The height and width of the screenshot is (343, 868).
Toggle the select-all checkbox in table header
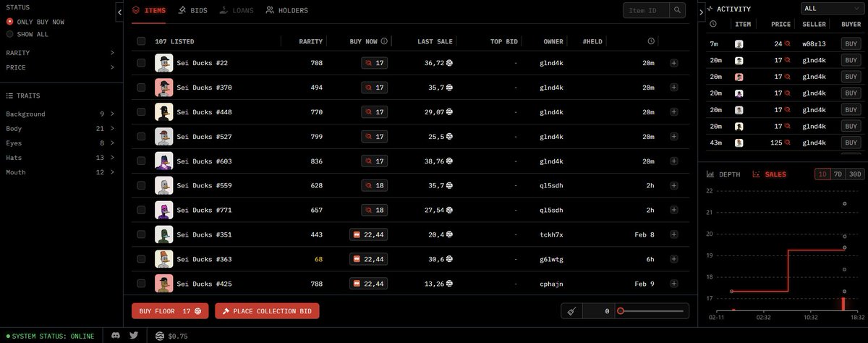141,41
